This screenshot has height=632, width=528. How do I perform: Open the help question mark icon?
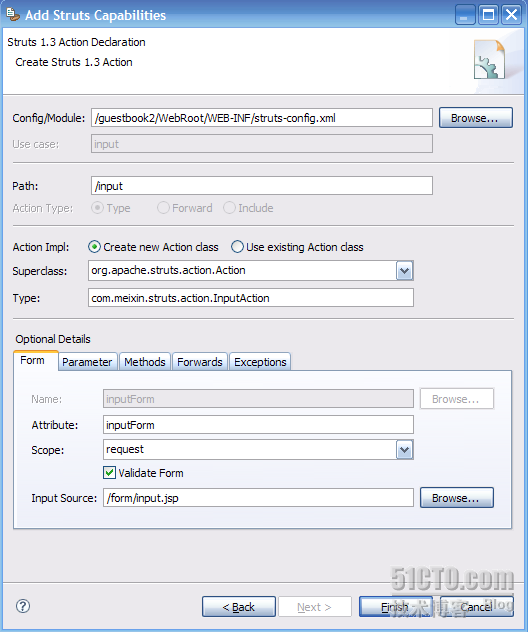click(23, 606)
